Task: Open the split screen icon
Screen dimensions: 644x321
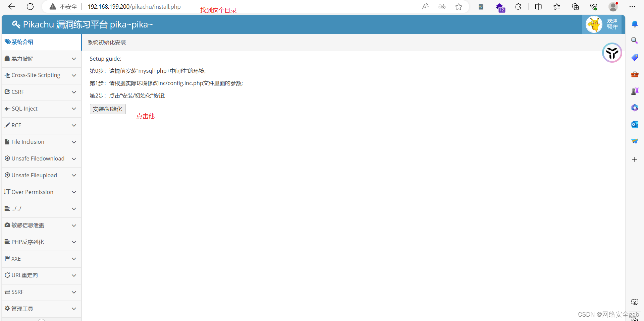Action: tap(538, 6)
